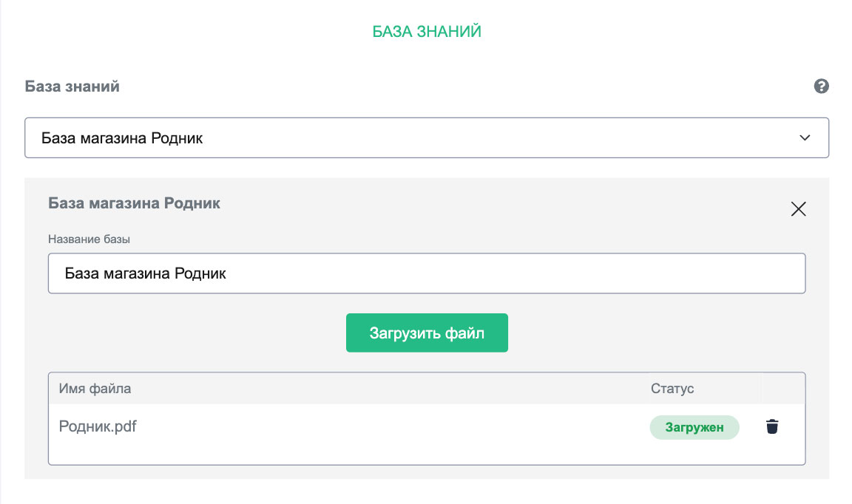The image size is (852, 504).
Task: Click the bold База знаний section label
Action: [x=72, y=86]
